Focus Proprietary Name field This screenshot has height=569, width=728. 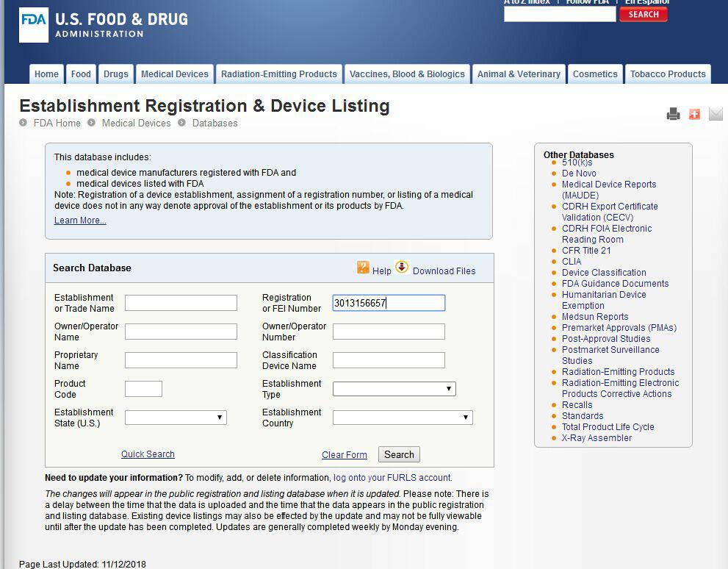(x=181, y=360)
